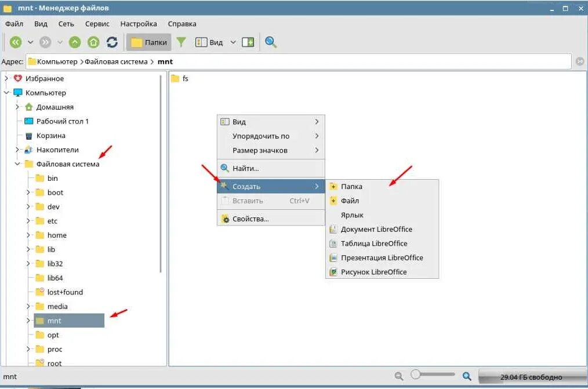The height and width of the screenshot is (389, 588).
Task: Open context menu Вид submenu
Action: click(x=271, y=122)
